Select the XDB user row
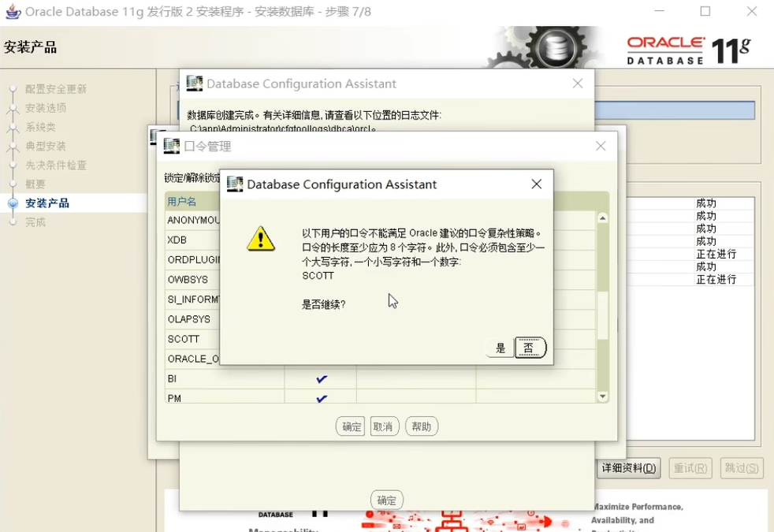This screenshot has width=774, height=532. click(193, 240)
